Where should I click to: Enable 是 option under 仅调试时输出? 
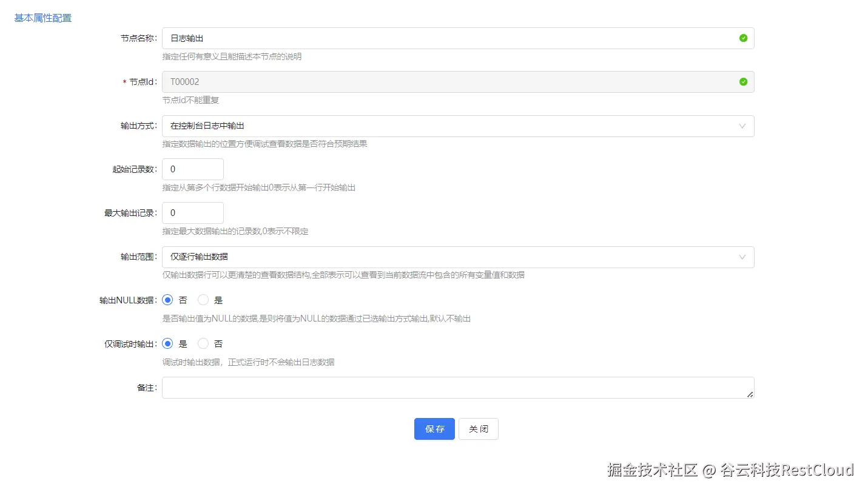point(167,343)
